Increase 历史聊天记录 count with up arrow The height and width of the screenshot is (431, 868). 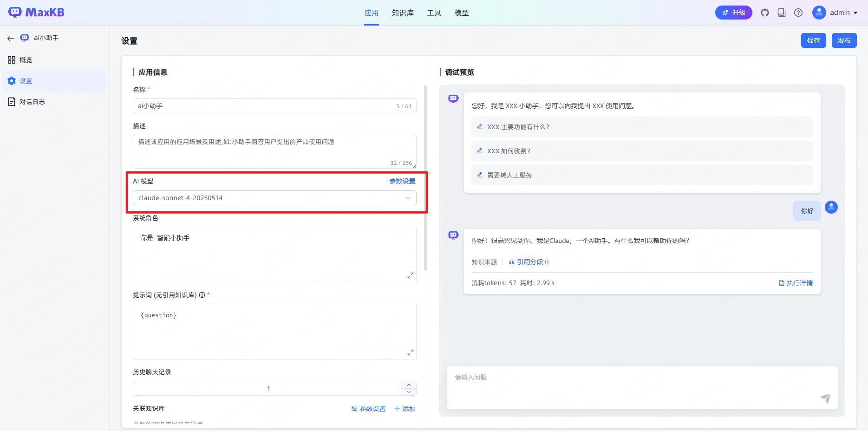tap(409, 385)
